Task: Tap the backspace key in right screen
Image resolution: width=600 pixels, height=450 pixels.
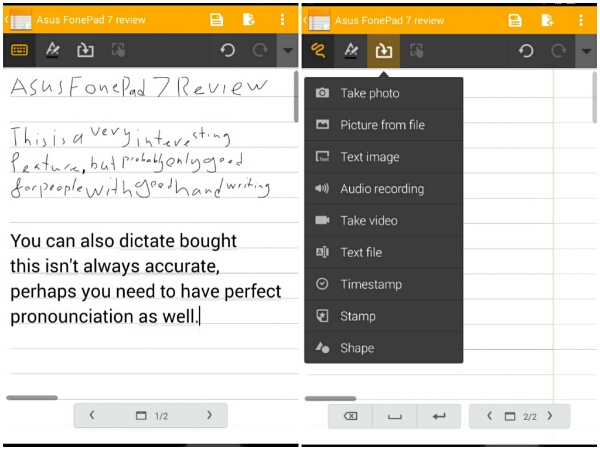Action: click(x=351, y=416)
